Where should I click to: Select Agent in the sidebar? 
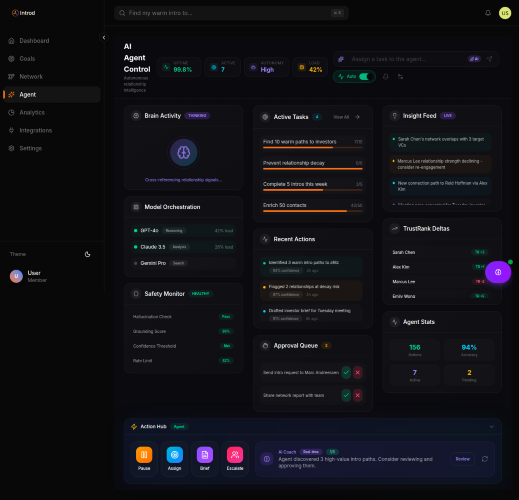coord(52,95)
